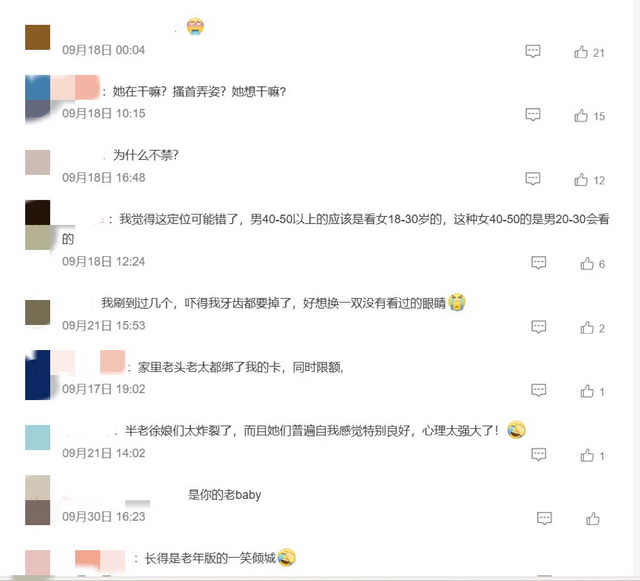Click the timestamp 09月18日 16:48
The image size is (640, 581).
104,178
